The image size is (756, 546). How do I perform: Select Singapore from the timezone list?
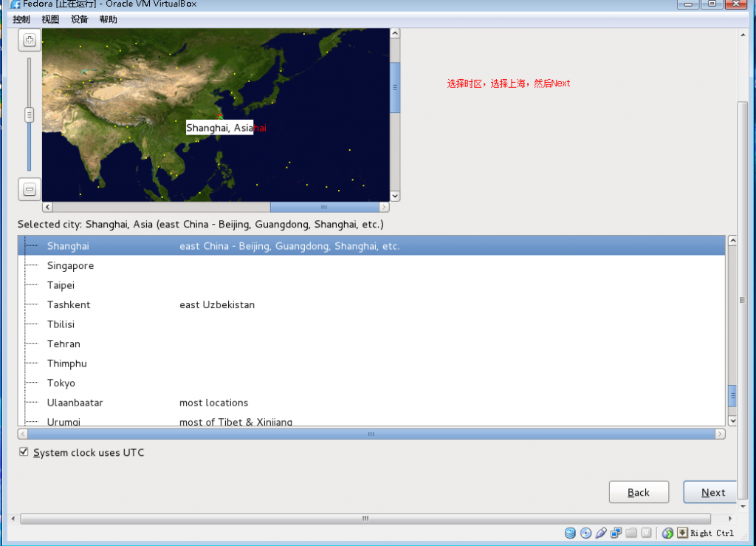[70, 265]
